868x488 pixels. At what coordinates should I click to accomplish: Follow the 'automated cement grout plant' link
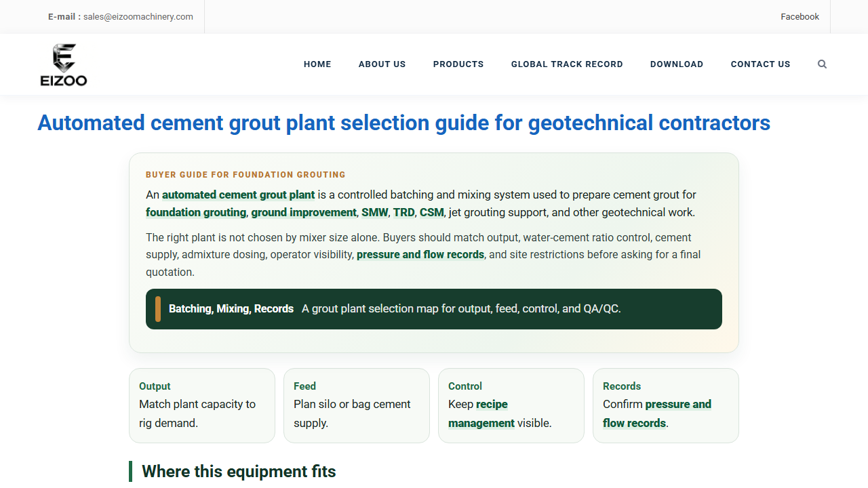pos(238,195)
